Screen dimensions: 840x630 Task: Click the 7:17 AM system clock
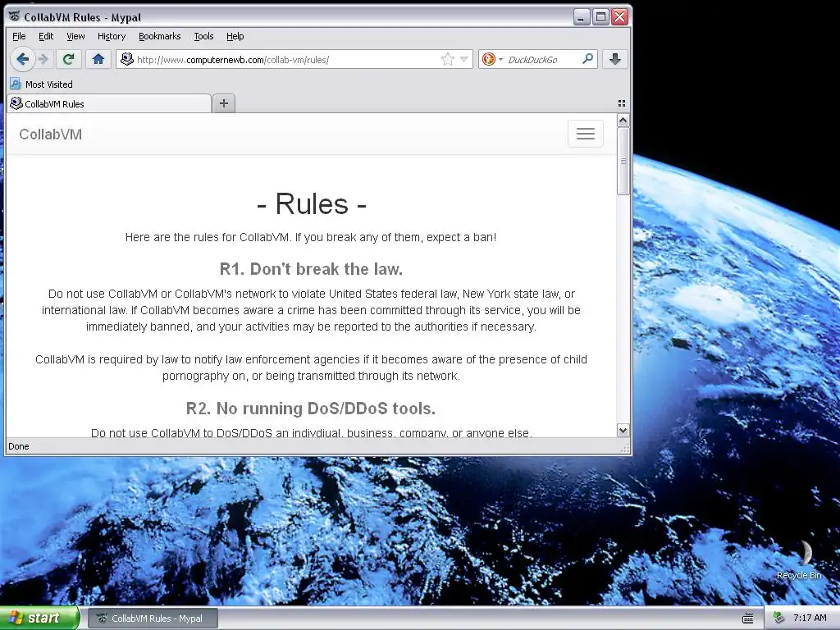(x=810, y=619)
